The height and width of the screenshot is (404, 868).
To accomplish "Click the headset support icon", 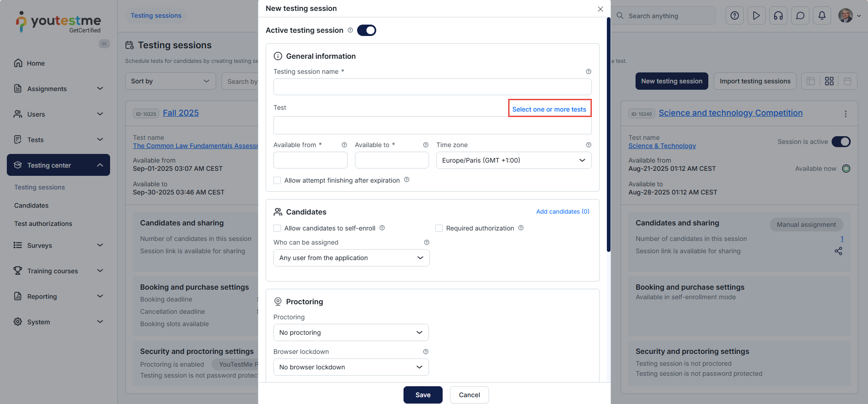I will coord(778,16).
